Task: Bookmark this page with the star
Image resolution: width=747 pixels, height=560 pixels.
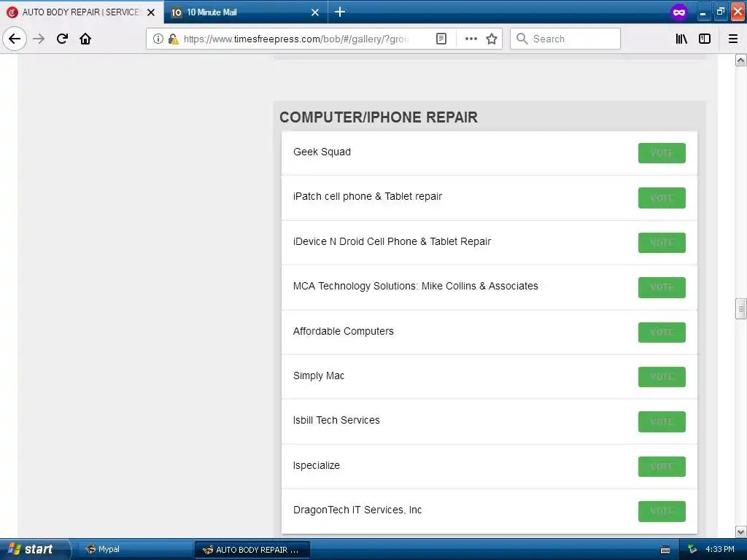Action: pyautogui.click(x=492, y=39)
